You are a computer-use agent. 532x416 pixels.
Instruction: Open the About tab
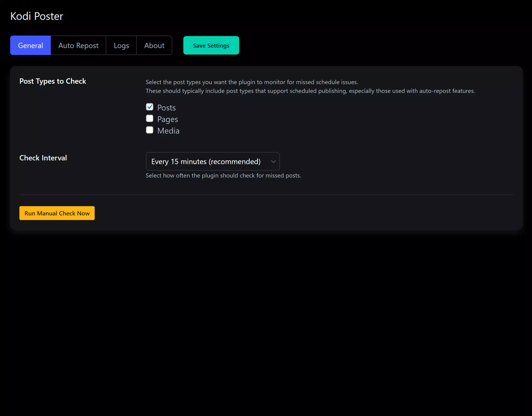pyautogui.click(x=154, y=45)
